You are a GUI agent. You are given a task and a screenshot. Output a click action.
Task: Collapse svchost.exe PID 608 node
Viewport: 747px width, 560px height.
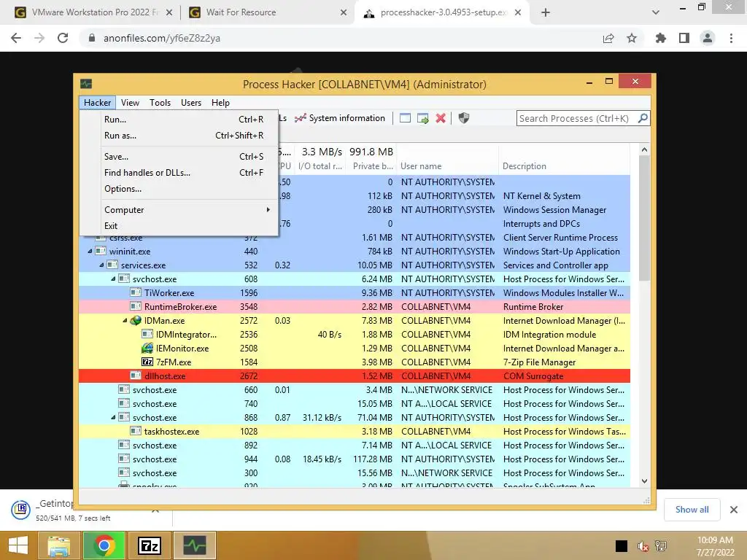coord(113,279)
